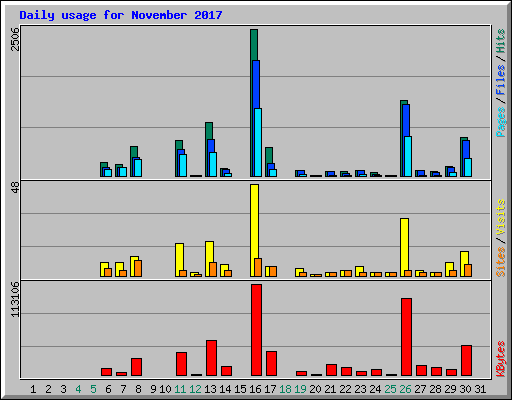Click the red KBytes bar for day 30
The image size is (512, 400).
[467, 361]
